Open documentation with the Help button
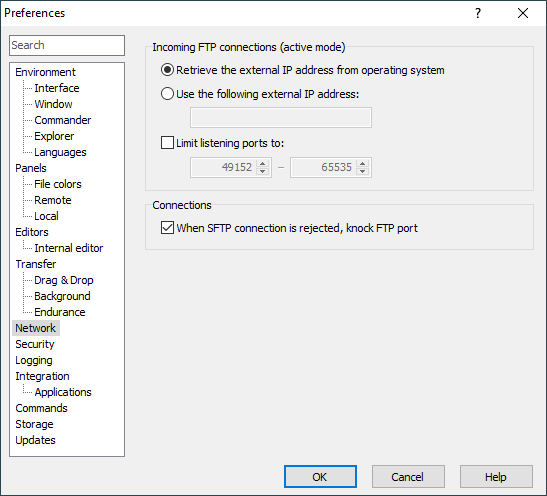 point(496,476)
